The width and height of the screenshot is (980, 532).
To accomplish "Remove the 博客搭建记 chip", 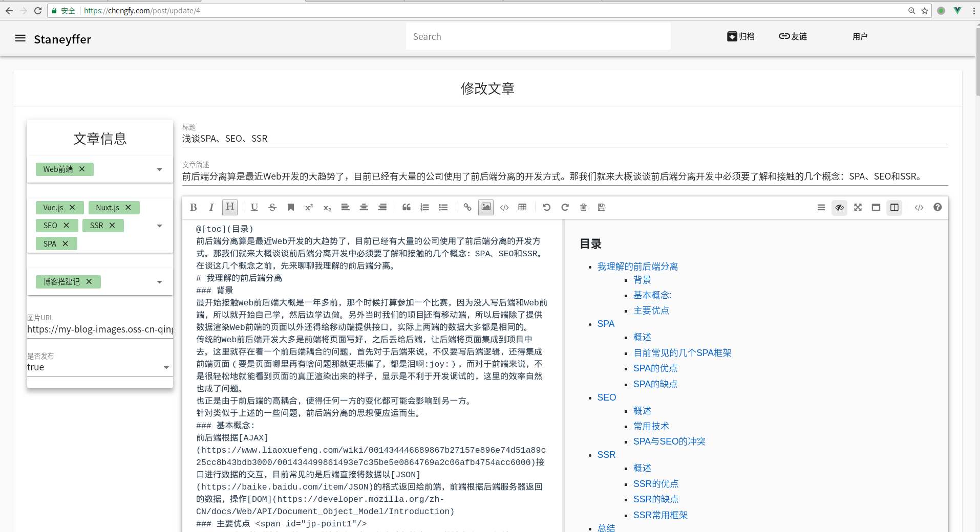I will pyautogui.click(x=89, y=281).
